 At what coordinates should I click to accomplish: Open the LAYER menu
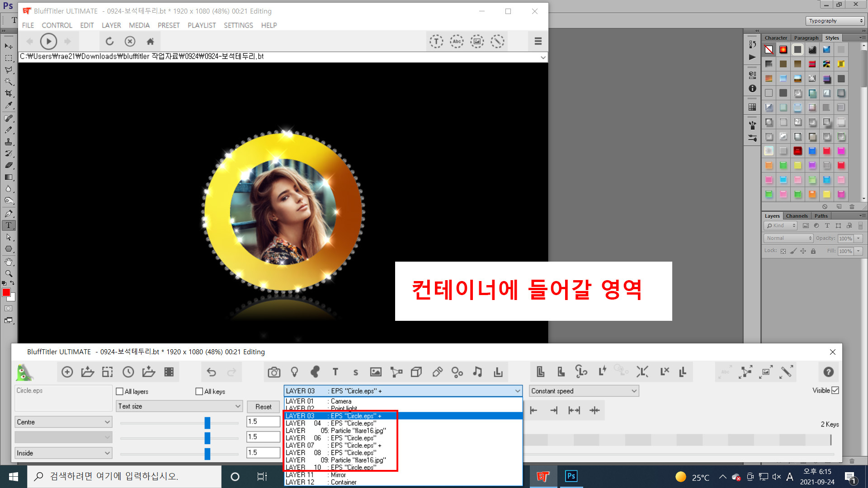111,25
